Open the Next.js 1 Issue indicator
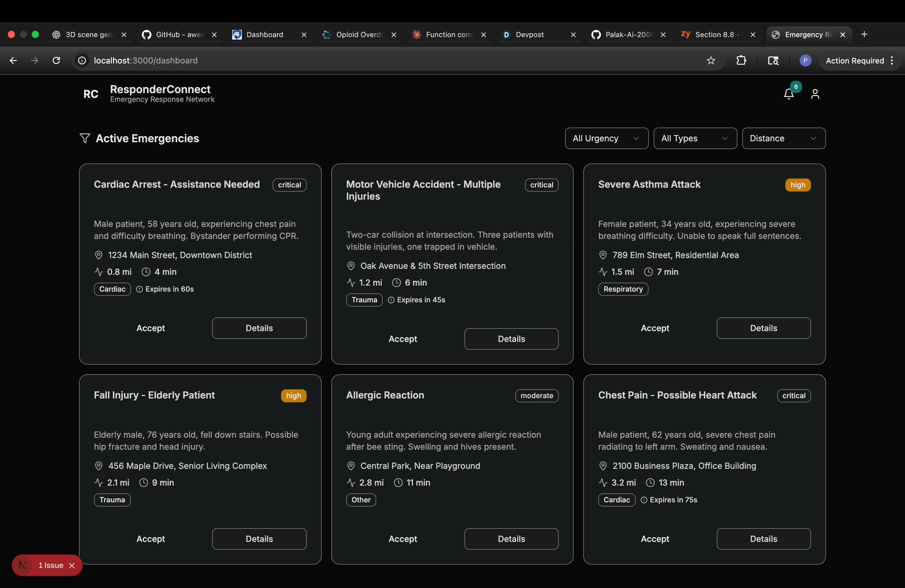 (x=50, y=566)
